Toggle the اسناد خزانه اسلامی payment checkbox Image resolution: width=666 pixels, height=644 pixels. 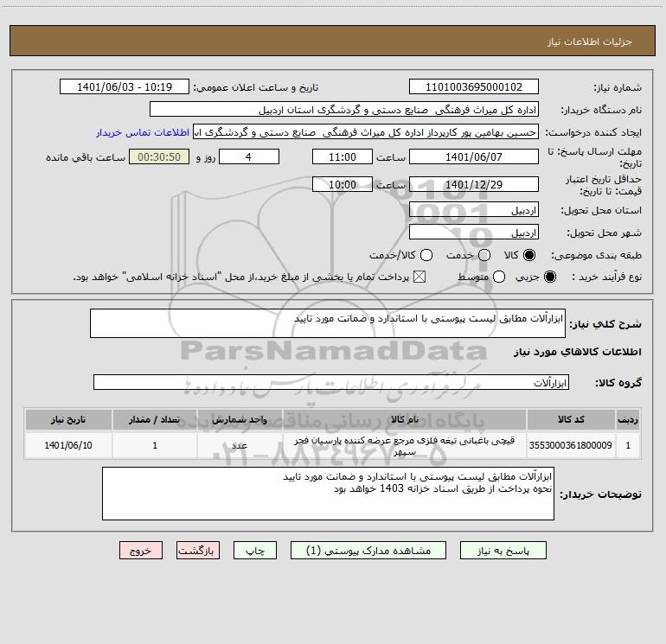[x=419, y=277]
